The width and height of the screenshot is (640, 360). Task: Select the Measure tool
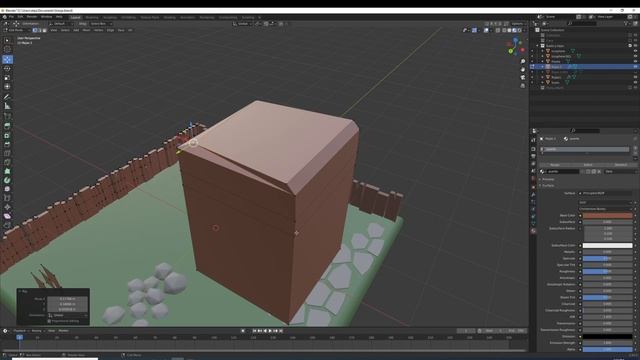pos(7,106)
